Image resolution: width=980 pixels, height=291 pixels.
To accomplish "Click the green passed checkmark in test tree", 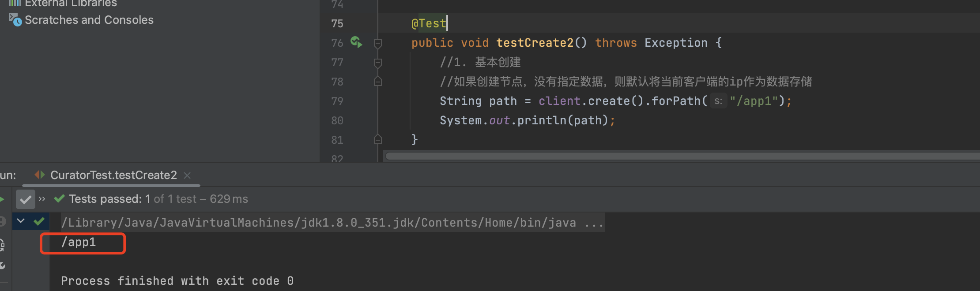I will click(x=39, y=221).
